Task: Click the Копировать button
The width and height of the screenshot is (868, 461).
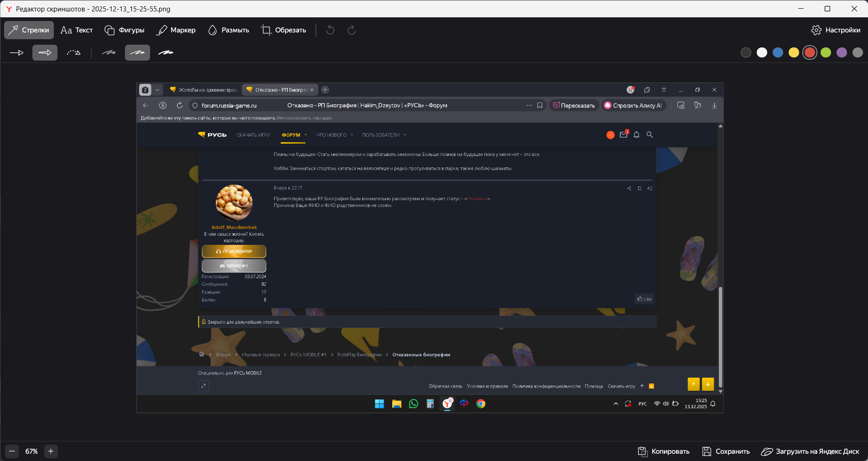Action: tap(664, 451)
